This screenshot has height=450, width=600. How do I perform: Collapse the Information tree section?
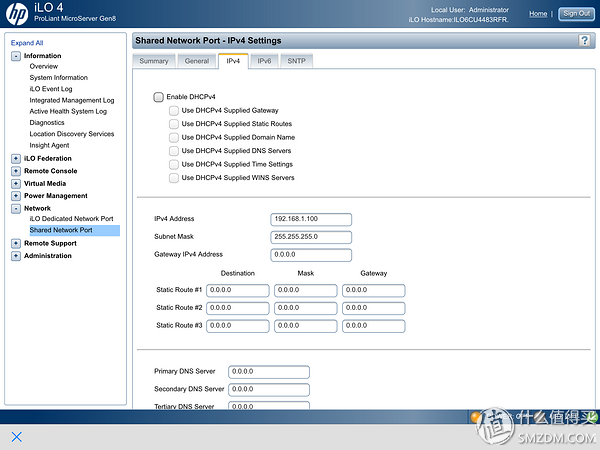click(16, 56)
